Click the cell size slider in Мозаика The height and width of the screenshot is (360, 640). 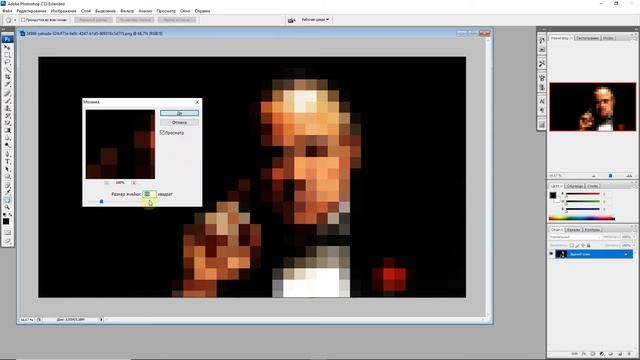click(x=102, y=201)
